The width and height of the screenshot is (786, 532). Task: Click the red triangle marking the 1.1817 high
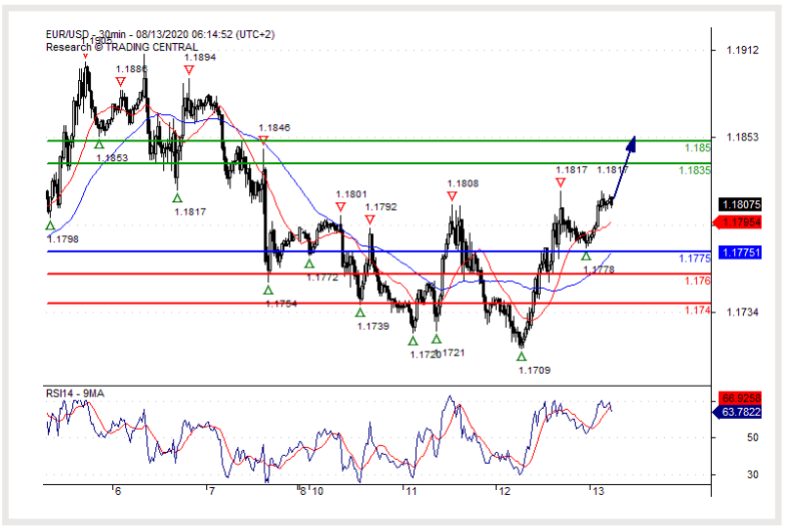tap(560, 183)
